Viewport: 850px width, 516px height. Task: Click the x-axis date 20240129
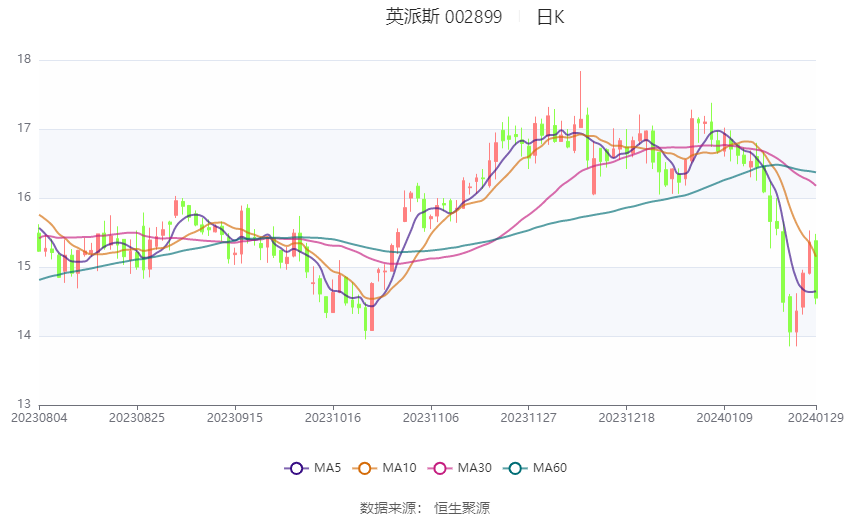(816, 418)
